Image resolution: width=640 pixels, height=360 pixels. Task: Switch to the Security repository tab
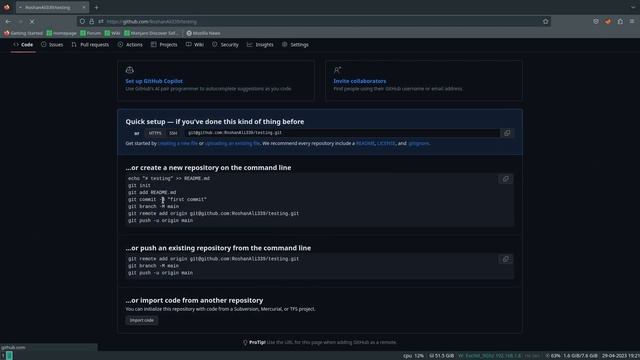[225, 44]
